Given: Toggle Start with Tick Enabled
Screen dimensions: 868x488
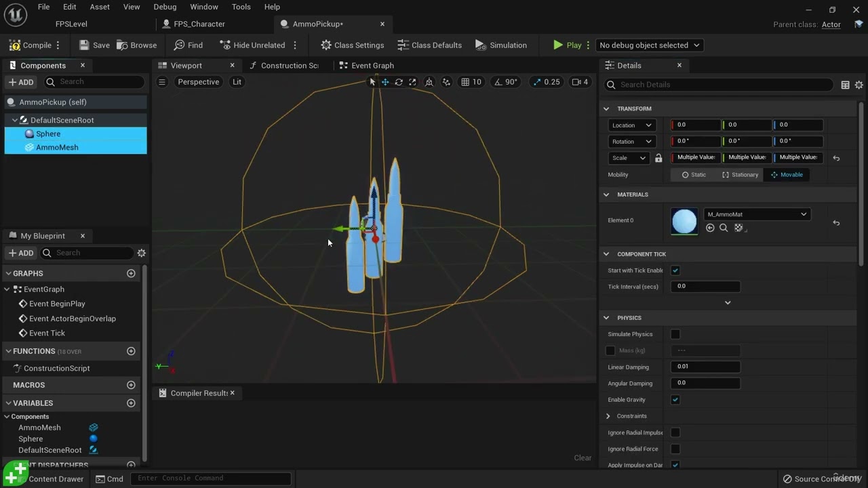Looking at the screenshot, I should (x=675, y=270).
